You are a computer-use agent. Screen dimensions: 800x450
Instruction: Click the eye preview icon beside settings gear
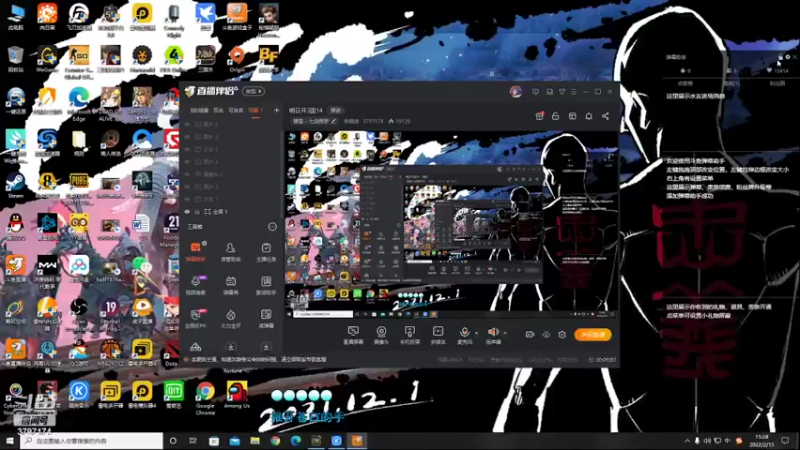coord(546,335)
